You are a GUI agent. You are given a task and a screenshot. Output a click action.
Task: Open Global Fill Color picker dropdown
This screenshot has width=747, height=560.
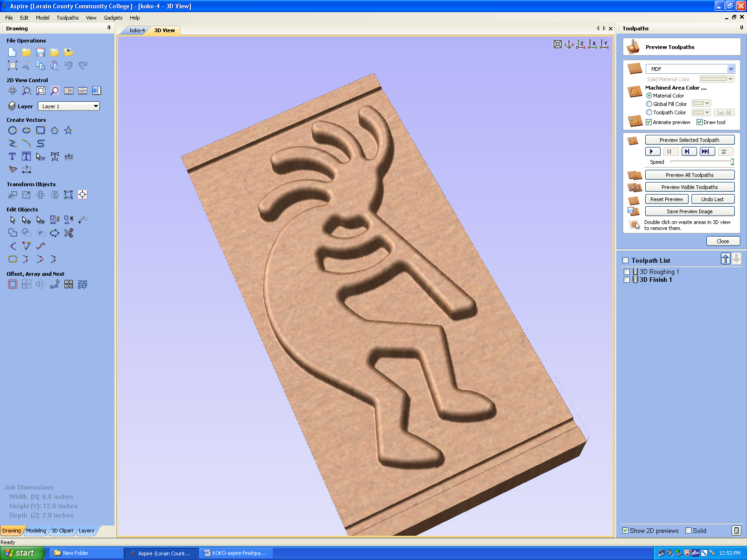(701, 104)
